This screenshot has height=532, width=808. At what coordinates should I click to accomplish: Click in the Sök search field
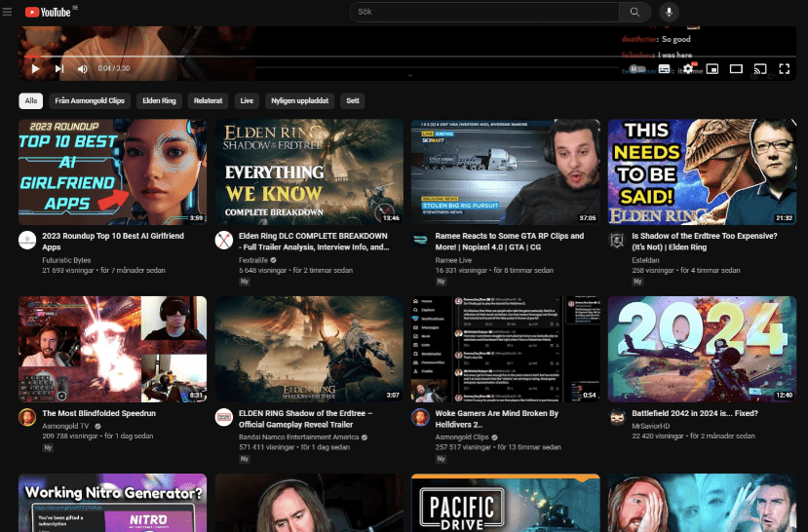(484, 12)
